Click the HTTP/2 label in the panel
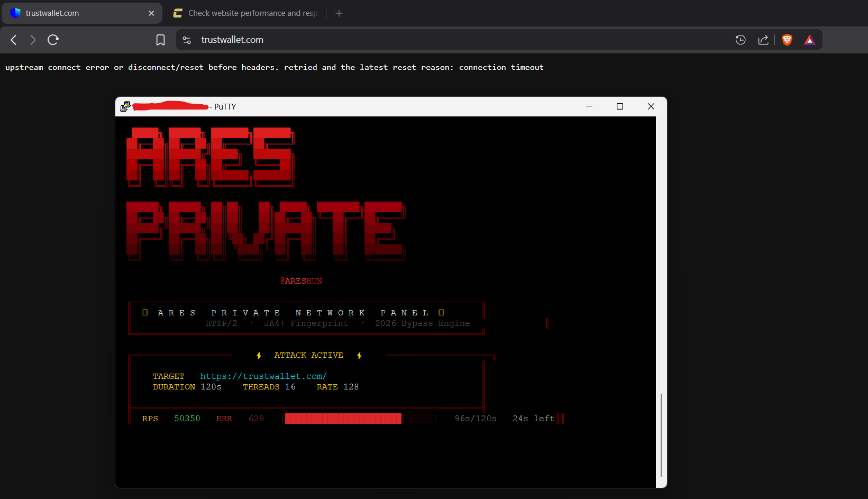Viewport: 868px width, 499px height. point(222,323)
